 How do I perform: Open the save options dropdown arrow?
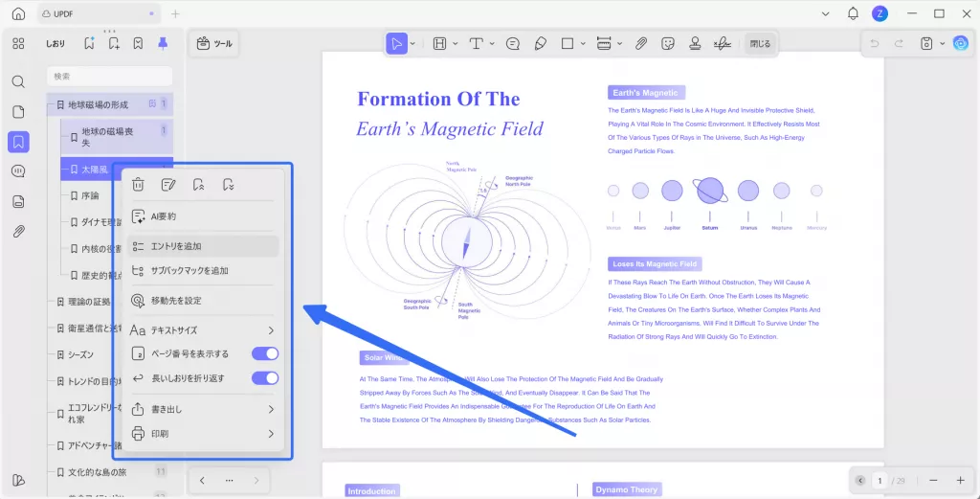(x=943, y=44)
